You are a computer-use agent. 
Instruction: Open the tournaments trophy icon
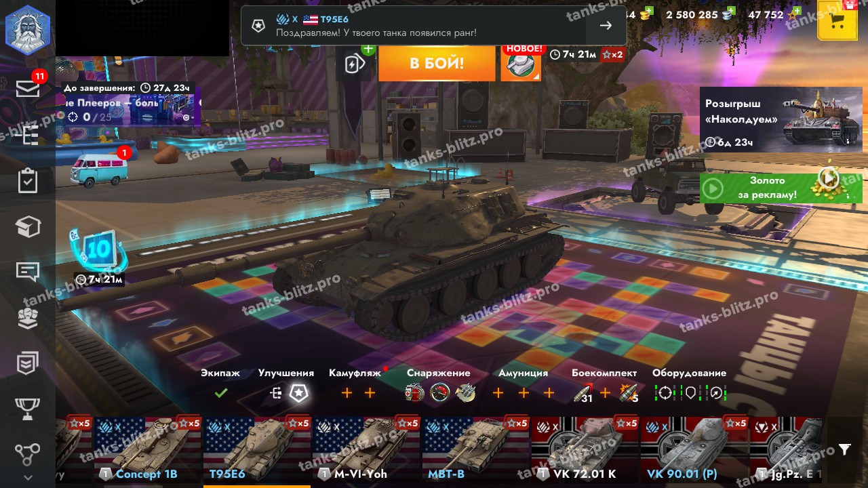click(x=28, y=409)
